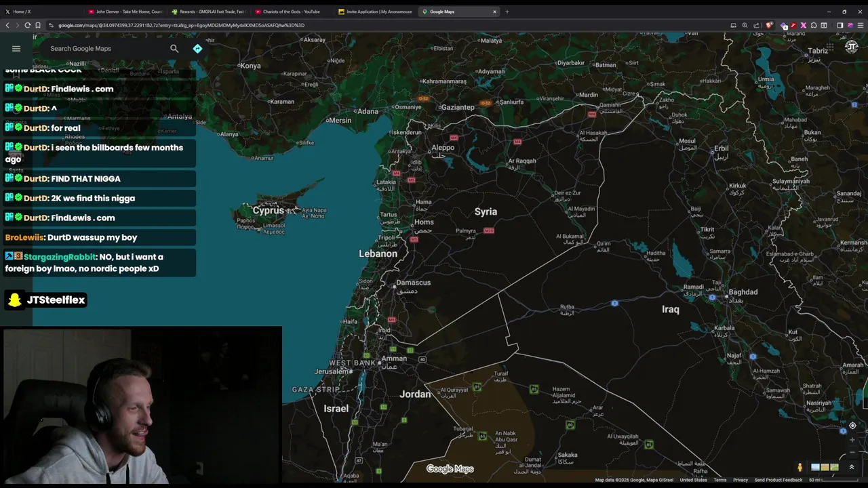Click the purple extension icon with badge
This screenshot has height=488, width=868.
click(x=784, y=26)
